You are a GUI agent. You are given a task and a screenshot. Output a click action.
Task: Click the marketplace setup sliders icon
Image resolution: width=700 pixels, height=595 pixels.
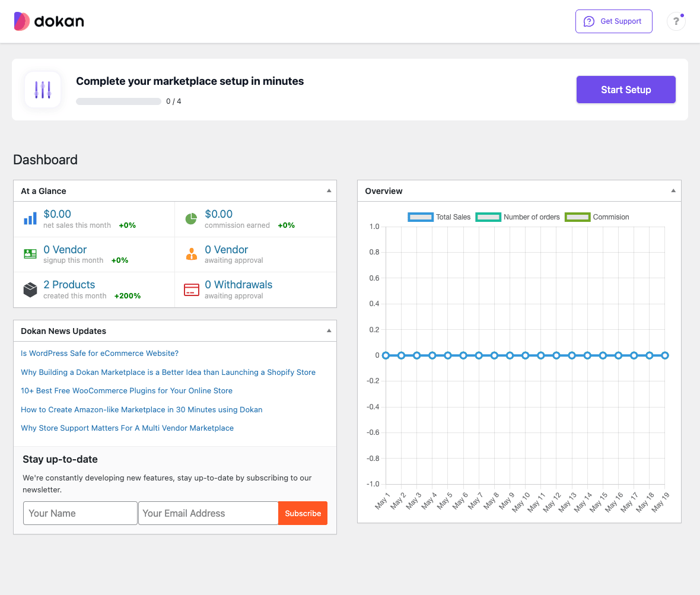coord(43,90)
